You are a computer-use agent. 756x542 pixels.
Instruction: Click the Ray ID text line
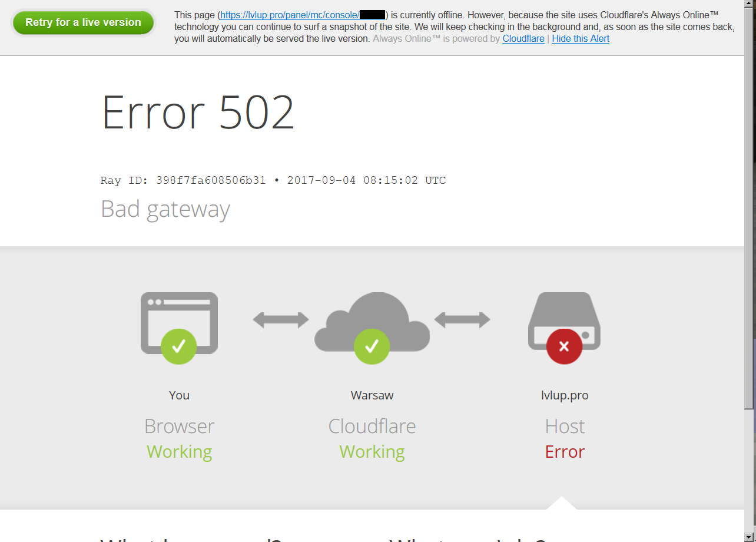(273, 180)
